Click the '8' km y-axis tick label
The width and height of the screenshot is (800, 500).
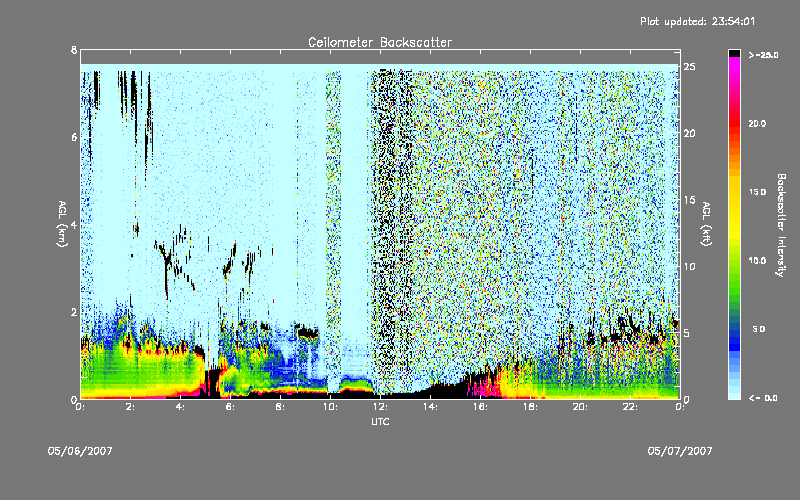(x=74, y=50)
